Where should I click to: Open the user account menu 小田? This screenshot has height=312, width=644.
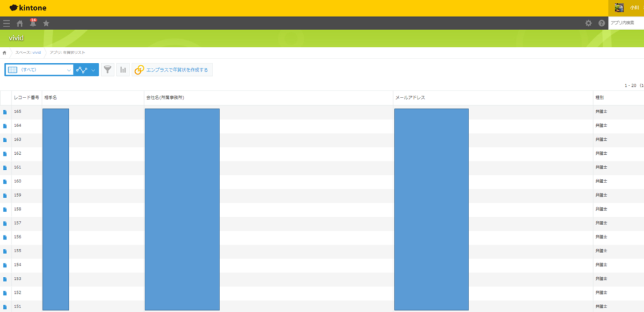(626, 8)
